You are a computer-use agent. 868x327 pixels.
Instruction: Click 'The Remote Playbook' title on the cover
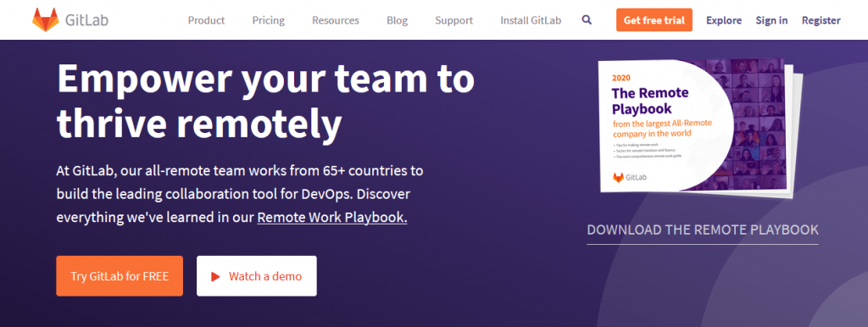(x=650, y=100)
